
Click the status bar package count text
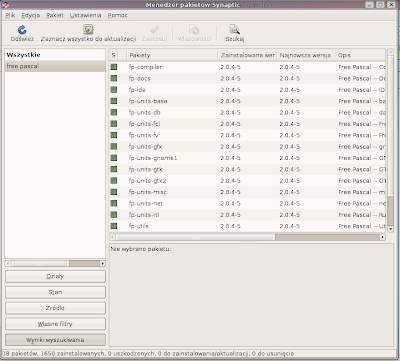(x=148, y=353)
